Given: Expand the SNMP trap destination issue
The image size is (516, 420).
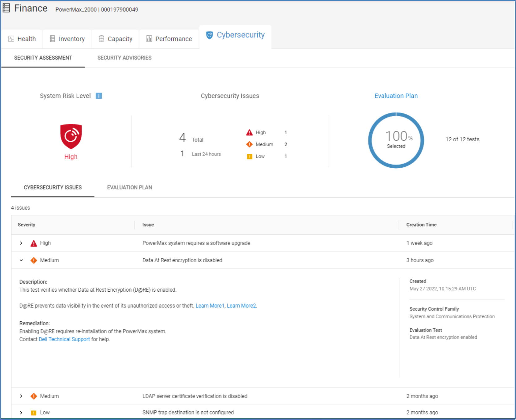Looking at the screenshot, I should pos(21,413).
